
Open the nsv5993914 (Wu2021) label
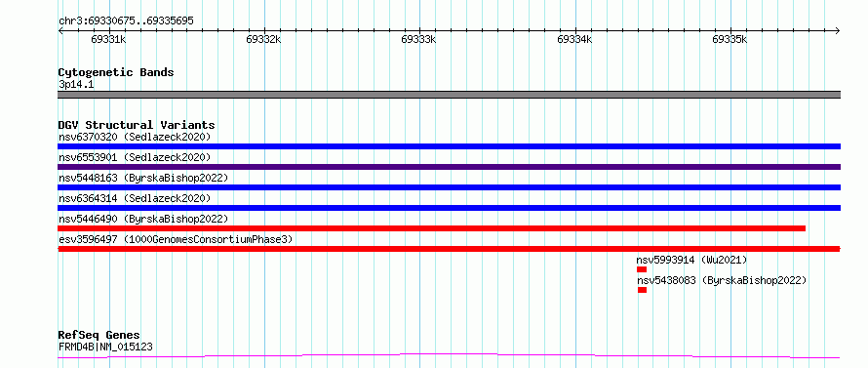pyautogui.click(x=692, y=260)
